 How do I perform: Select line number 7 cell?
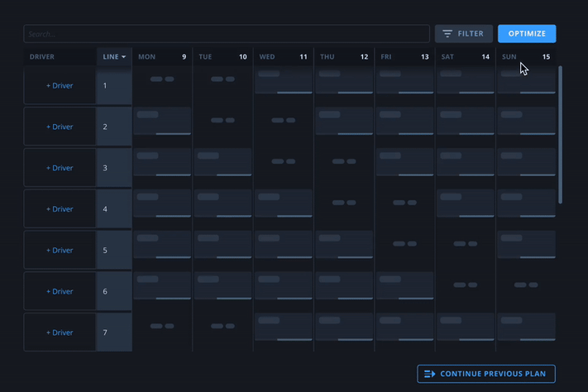pyautogui.click(x=114, y=332)
